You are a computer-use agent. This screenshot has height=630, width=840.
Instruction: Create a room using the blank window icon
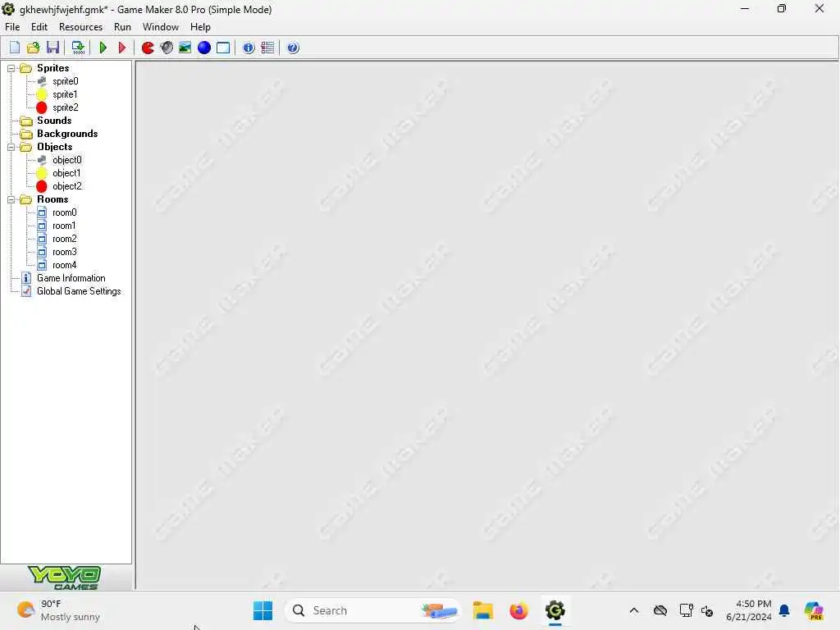223,48
